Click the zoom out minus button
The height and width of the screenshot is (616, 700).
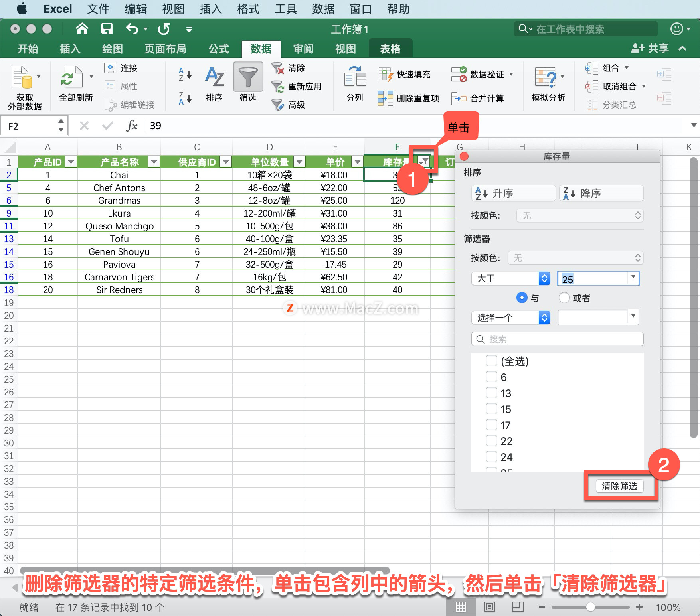(x=542, y=607)
